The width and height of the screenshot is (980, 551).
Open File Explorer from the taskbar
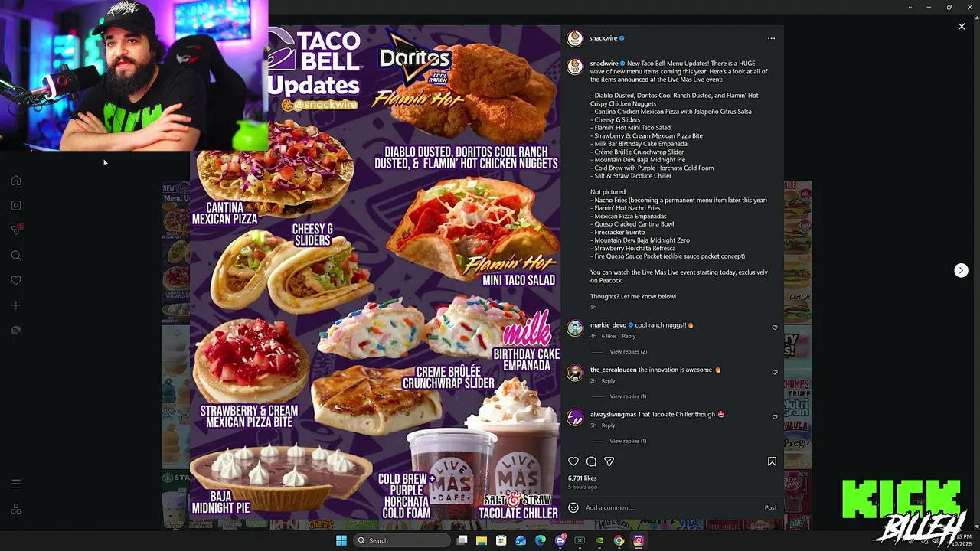point(482,540)
